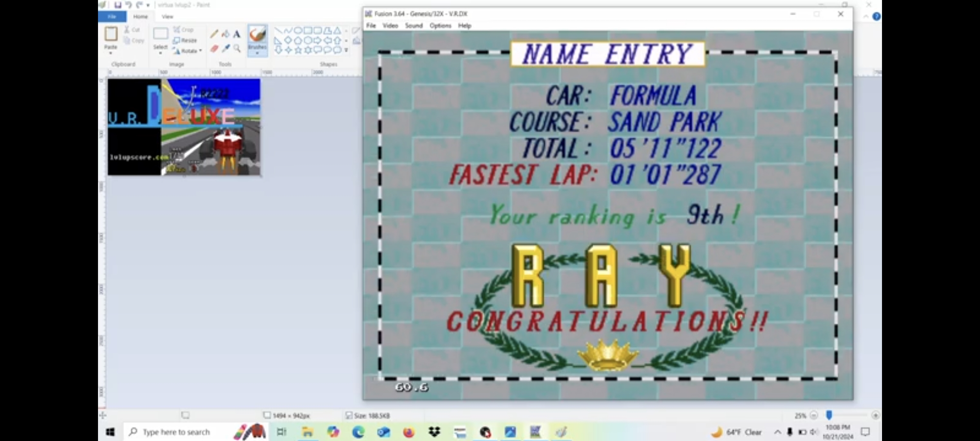Select the Text tool in Paint

click(237, 34)
